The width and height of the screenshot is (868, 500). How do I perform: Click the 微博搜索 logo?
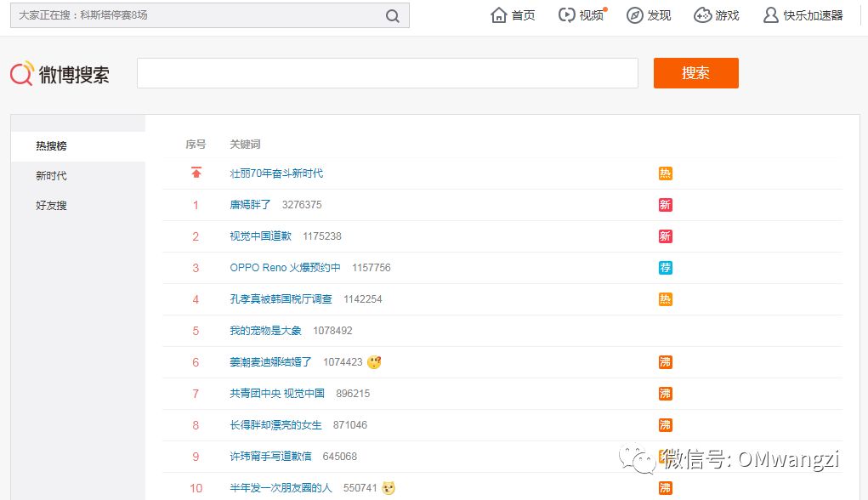click(x=60, y=74)
